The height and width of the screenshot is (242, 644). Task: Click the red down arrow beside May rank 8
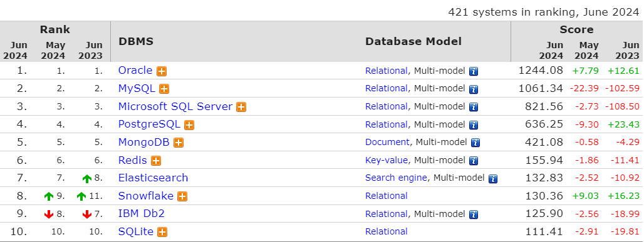(x=49, y=214)
